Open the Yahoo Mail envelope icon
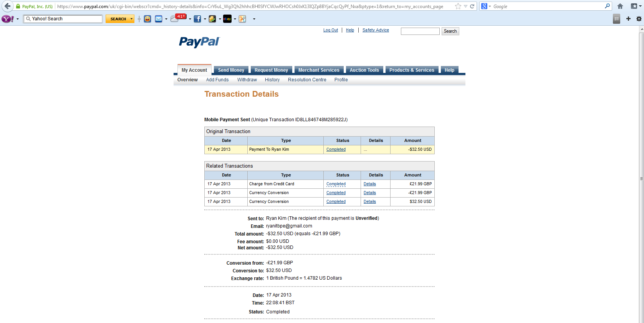 [159, 19]
